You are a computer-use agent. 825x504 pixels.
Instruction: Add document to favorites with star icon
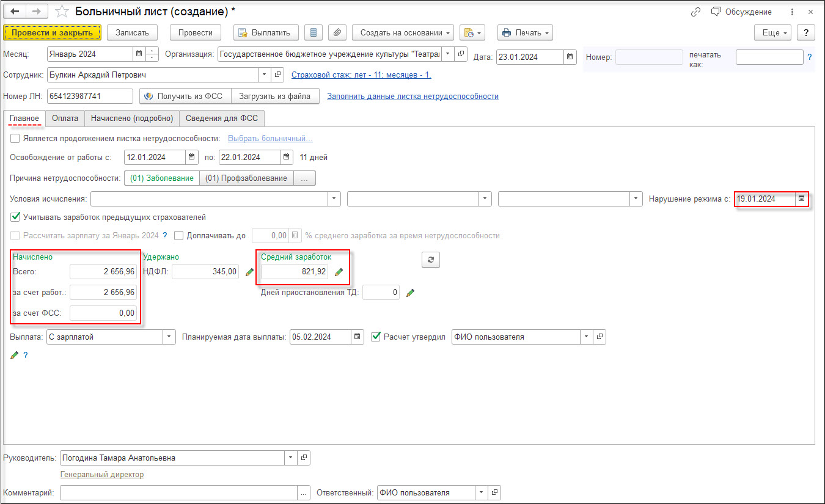61,12
